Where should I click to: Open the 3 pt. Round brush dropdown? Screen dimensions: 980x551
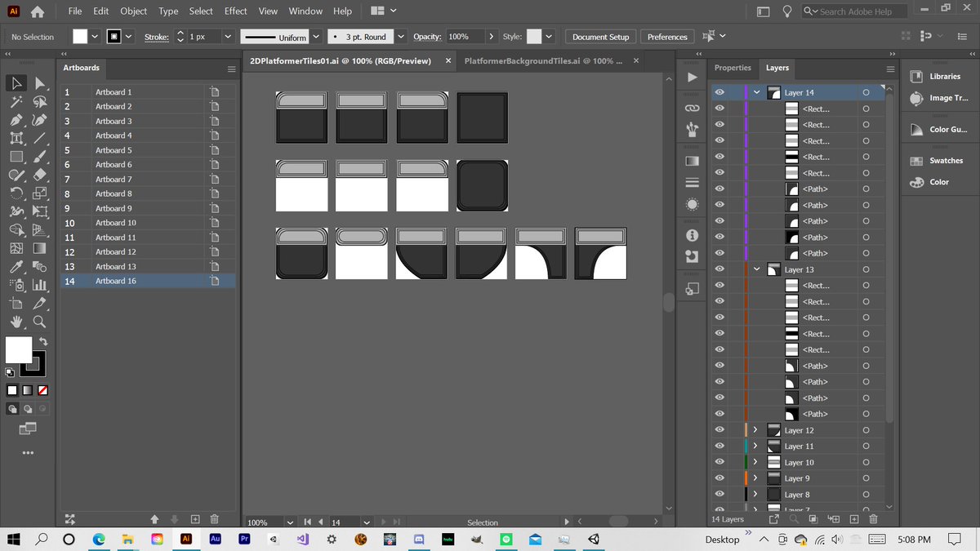coord(401,37)
